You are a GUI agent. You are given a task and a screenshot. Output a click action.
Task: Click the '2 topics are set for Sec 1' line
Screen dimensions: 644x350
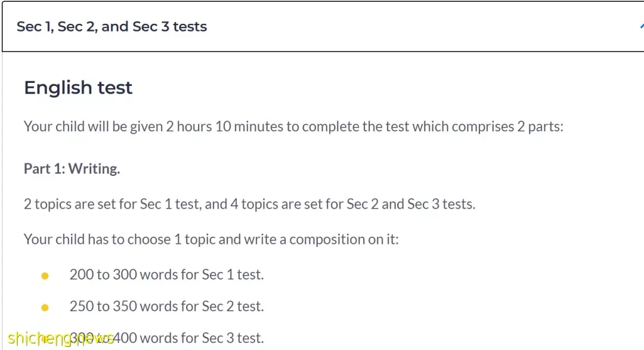249,204
